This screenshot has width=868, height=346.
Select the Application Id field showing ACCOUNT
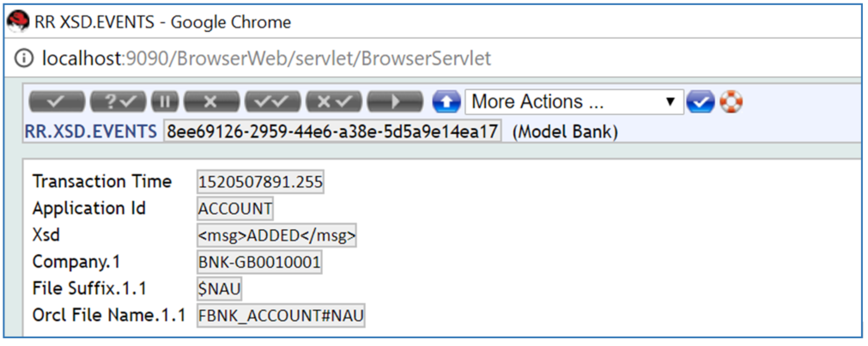click(x=235, y=209)
